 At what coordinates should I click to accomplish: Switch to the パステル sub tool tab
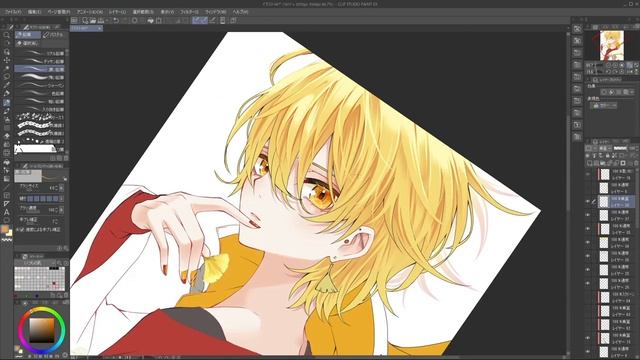pyautogui.click(x=53, y=35)
